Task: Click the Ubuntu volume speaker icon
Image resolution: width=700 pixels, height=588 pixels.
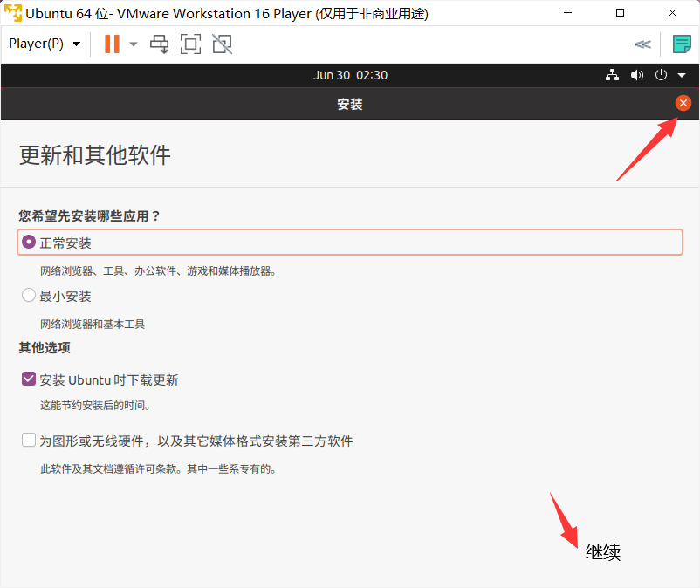Action: (x=637, y=75)
